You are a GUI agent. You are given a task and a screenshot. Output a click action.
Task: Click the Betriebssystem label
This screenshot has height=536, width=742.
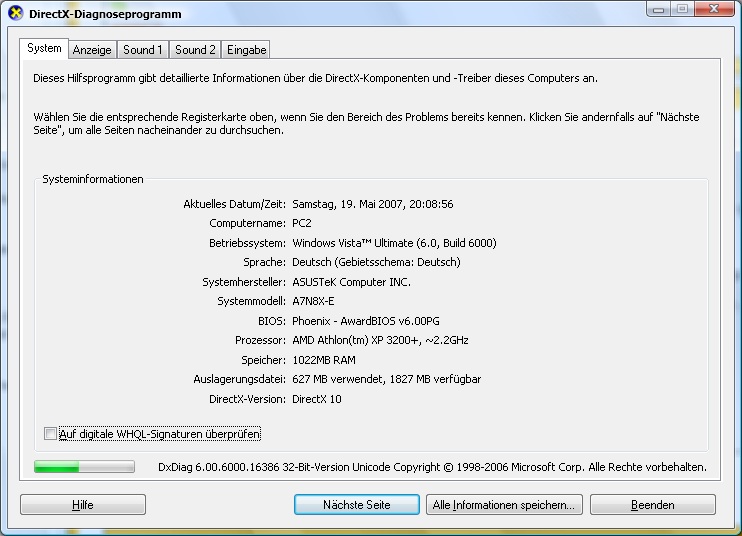(247, 243)
